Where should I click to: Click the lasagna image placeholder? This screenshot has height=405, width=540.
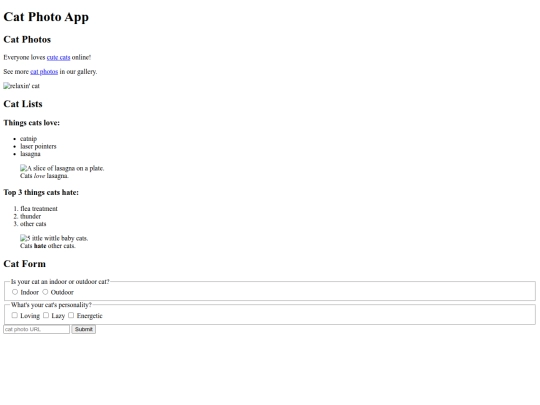(x=62, y=168)
